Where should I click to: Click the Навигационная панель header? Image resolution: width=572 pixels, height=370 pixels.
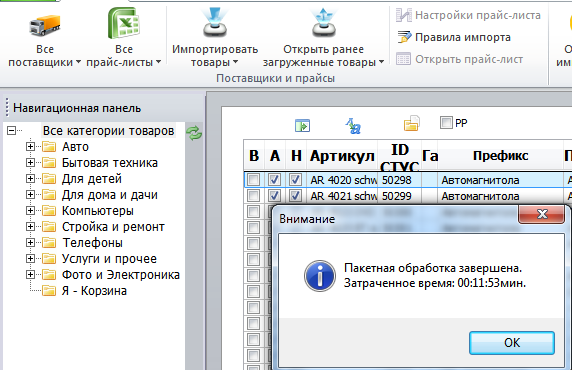point(77,108)
